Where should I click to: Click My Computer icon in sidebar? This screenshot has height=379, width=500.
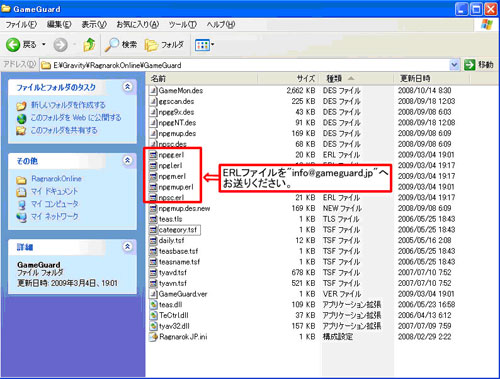tap(21, 204)
